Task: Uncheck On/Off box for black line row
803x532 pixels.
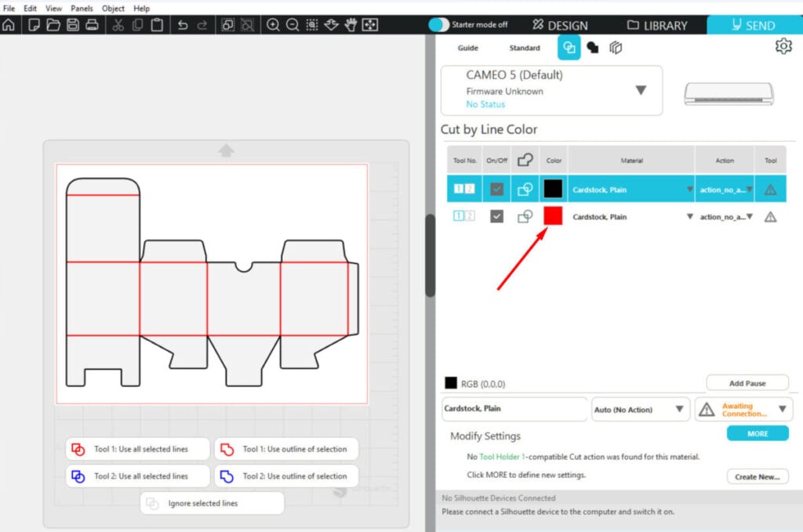Action: click(x=496, y=190)
